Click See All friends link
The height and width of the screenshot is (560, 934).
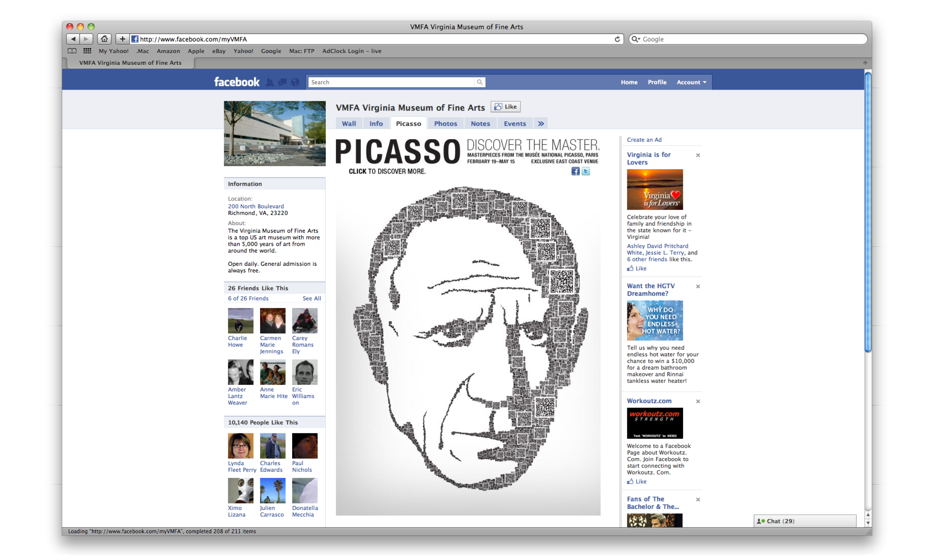click(x=312, y=299)
